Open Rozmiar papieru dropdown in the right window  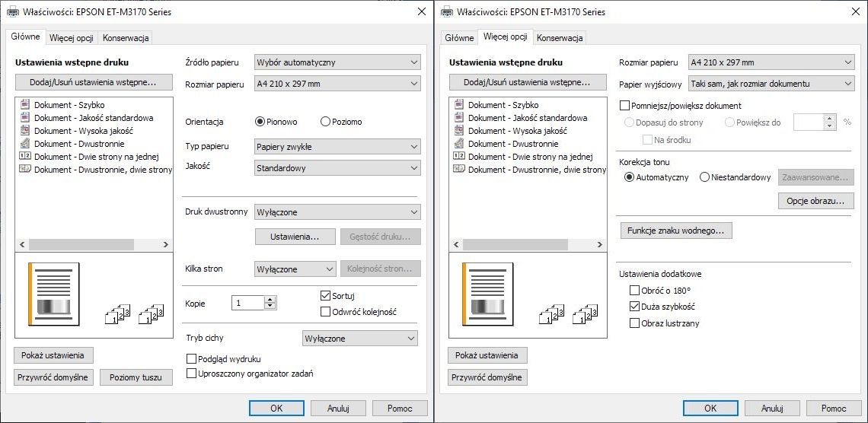[771, 62]
